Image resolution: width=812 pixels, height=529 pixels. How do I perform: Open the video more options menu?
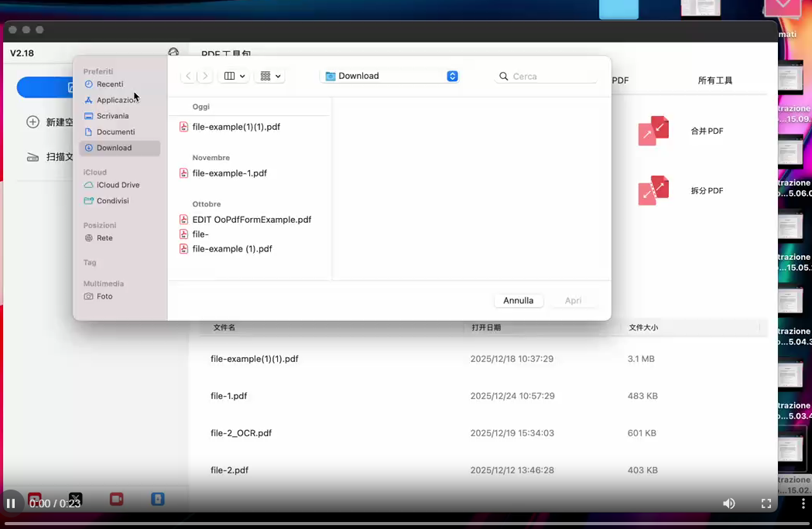[x=803, y=503]
